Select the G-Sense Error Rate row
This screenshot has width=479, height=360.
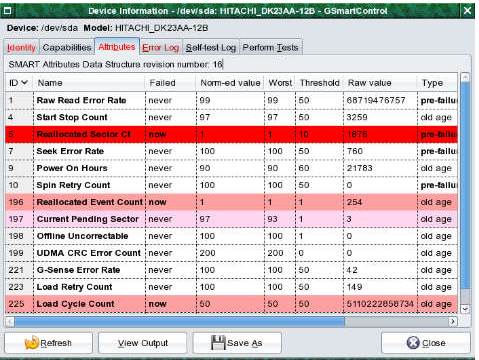pos(231,270)
